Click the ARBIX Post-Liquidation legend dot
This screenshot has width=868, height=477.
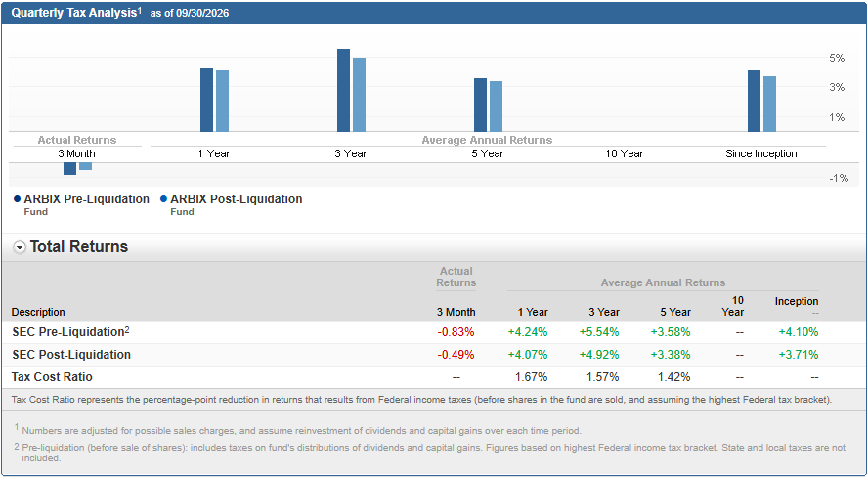(x=164, y=199)
